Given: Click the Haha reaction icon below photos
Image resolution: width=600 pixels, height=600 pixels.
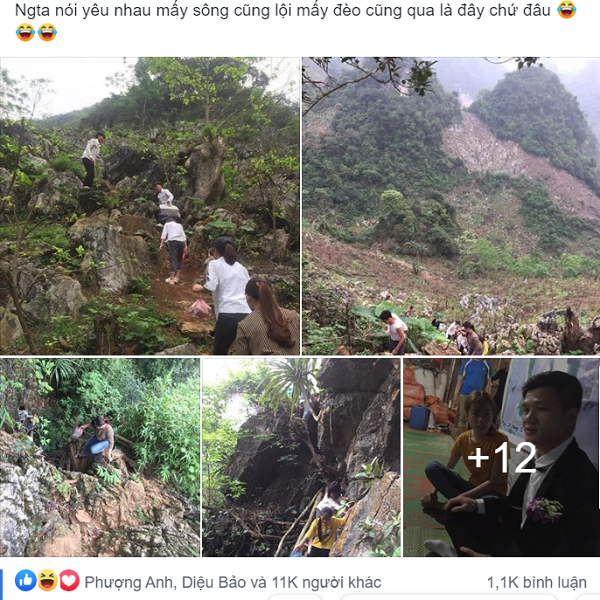Looking at the screenshot, I should pyautogui.click(x=47, y=580).
